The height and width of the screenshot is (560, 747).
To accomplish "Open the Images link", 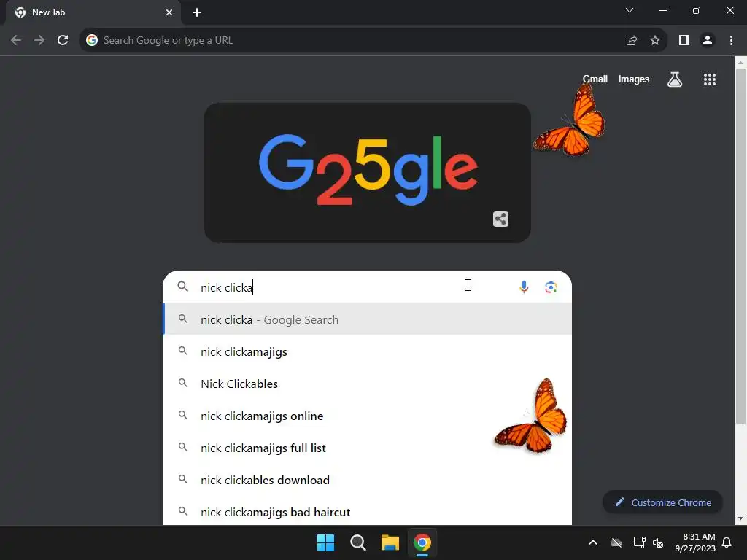I will tap(634, 79).
